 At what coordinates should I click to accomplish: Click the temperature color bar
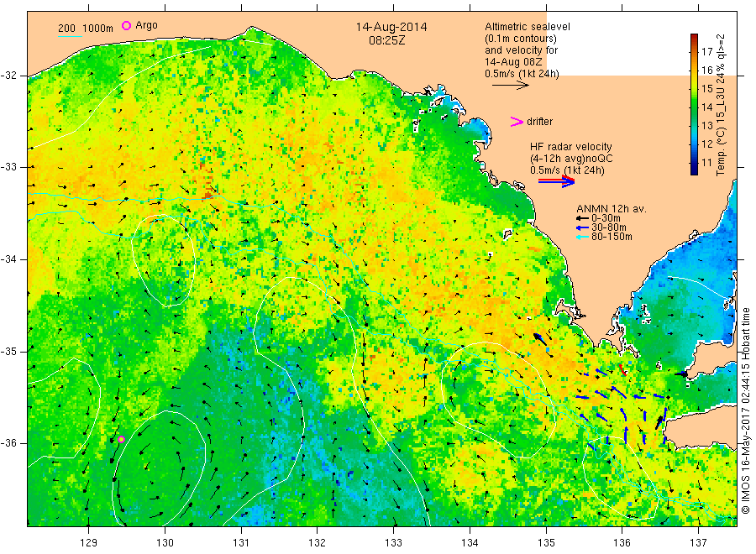(695, 104)
